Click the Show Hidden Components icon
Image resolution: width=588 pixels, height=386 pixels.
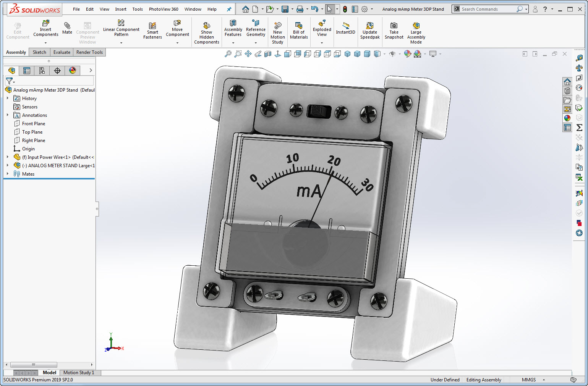pos(206,26)
